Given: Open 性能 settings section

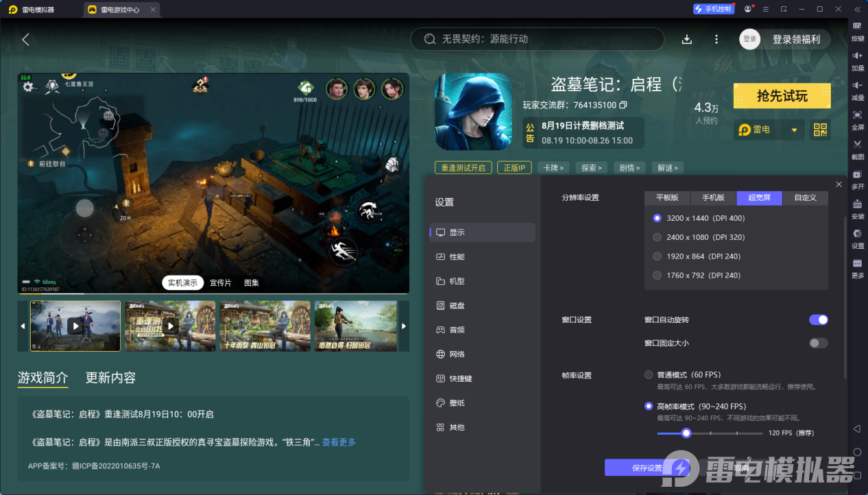Looking at the screenshot, I should (x=482, y=256).
